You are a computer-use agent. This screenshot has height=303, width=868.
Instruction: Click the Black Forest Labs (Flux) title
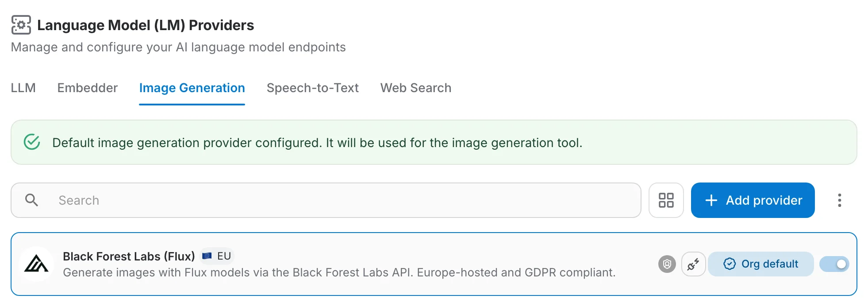pos(129,256)
